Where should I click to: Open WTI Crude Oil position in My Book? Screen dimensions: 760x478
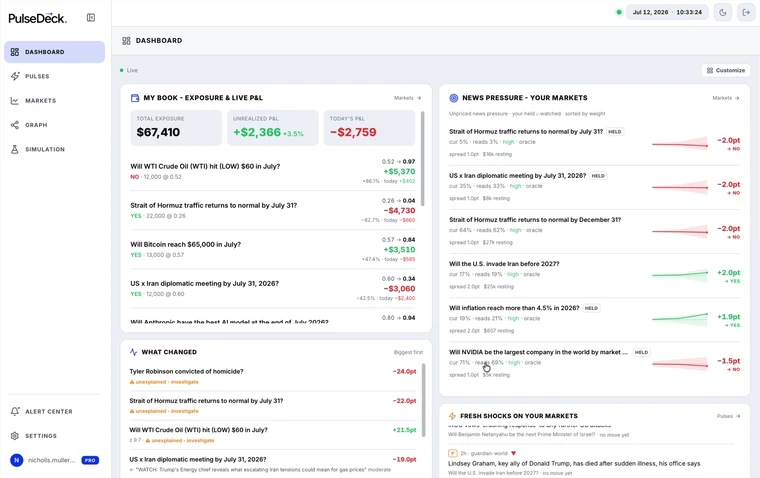[x=273, y=171]
